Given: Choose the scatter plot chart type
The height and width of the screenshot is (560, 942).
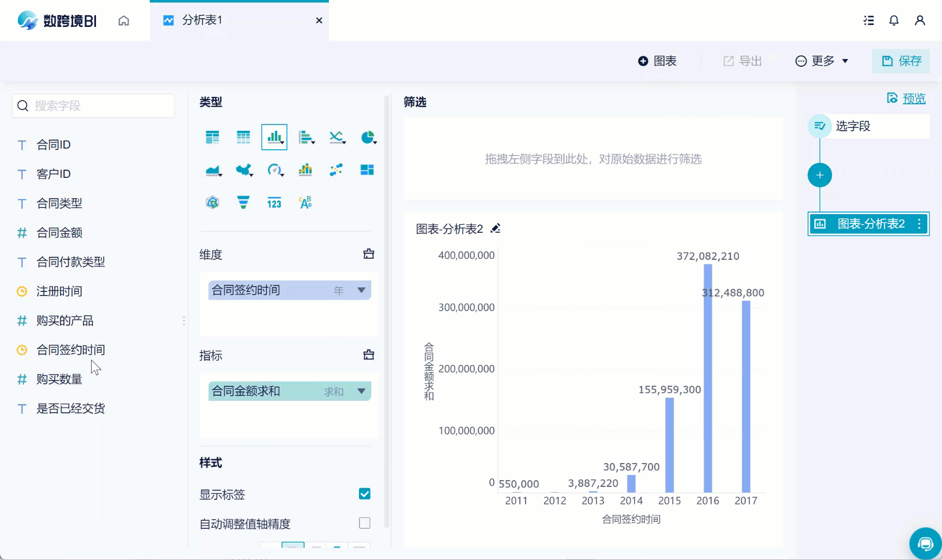Looking at the screenshot, I should pyautogui.click(x=336, y=170).
